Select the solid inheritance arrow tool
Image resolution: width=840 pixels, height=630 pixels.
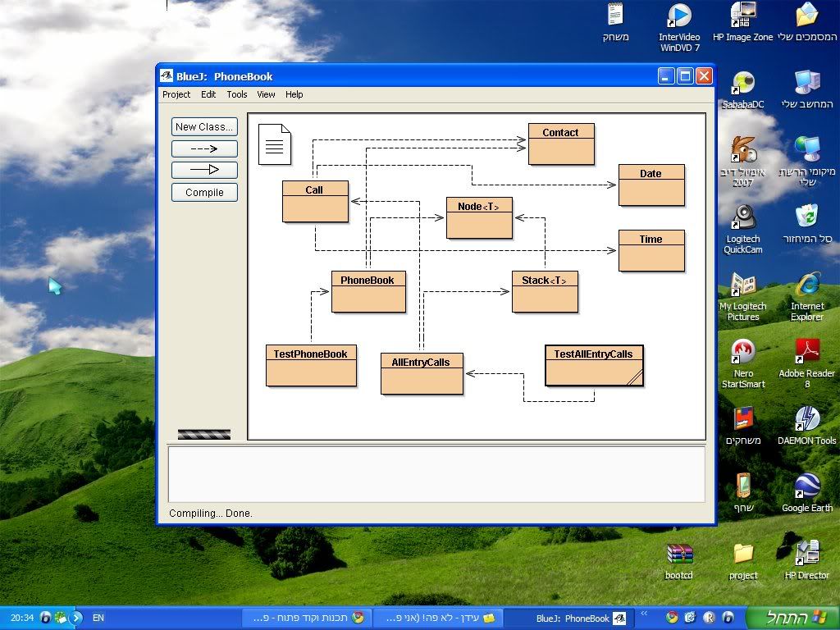coord(204,170)
